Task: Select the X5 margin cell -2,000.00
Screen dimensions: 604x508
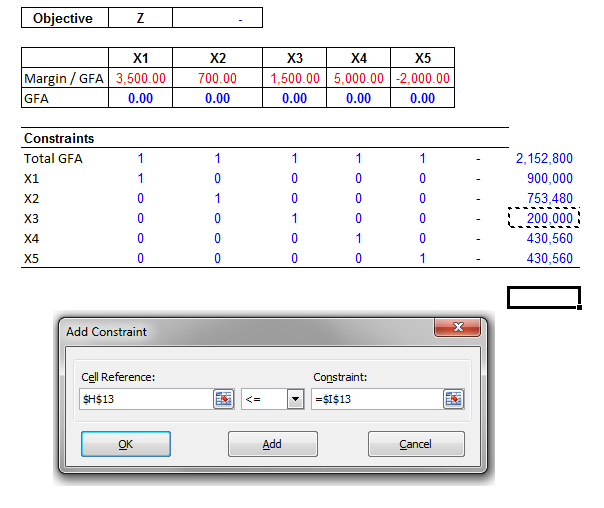Action: coord(422,78)
